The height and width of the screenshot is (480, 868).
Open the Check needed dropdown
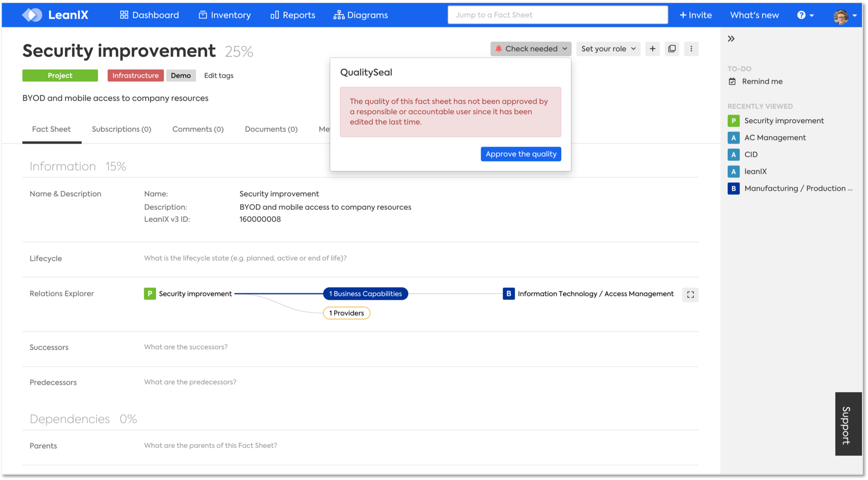530,49
